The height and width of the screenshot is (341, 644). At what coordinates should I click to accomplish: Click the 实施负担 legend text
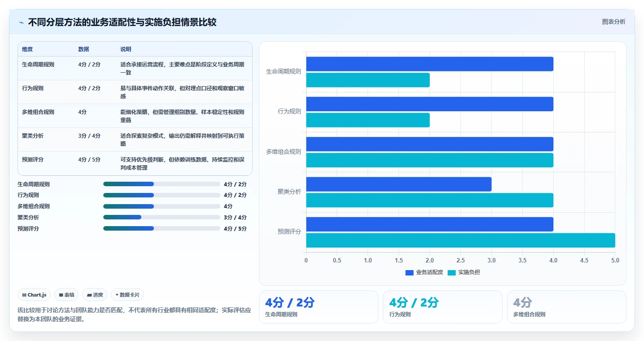pyautogui.click(x=469, y=272)
